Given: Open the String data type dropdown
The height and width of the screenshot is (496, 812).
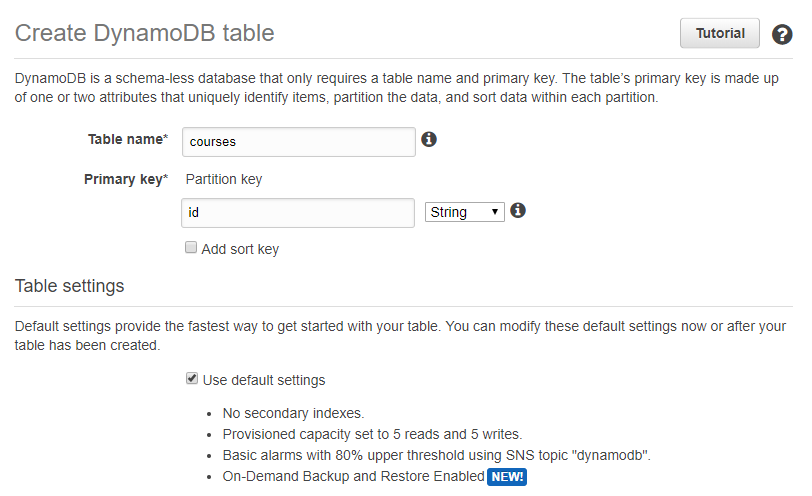Looking at the screenshot, I should [465, 212].
